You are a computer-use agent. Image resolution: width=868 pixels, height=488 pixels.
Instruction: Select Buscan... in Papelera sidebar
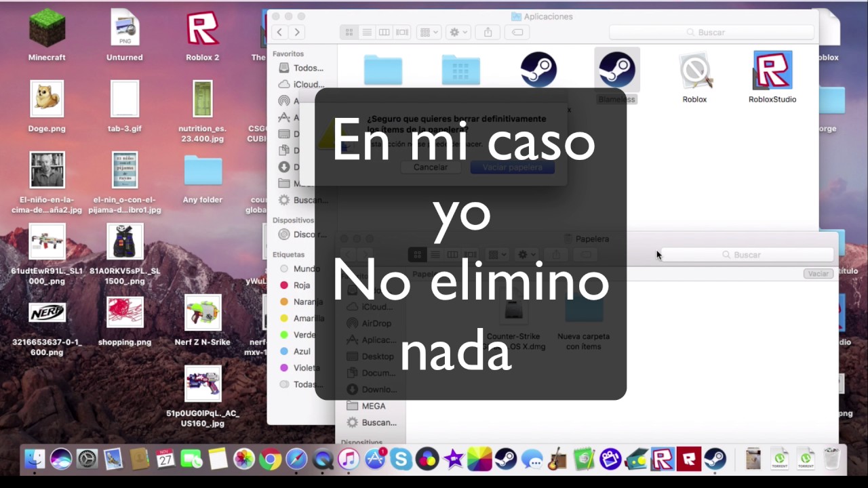click(372, 422)
